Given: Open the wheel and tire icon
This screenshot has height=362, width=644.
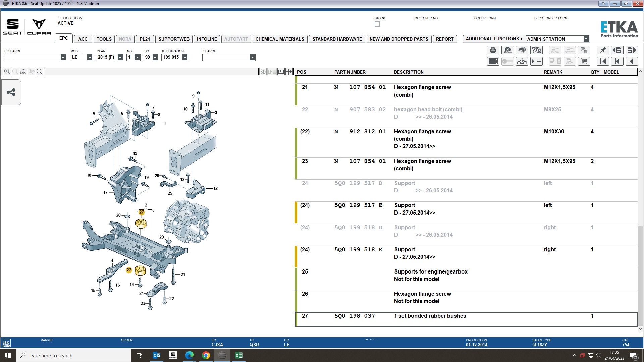Looking at the screenshot, I should (x=507, y=50).
